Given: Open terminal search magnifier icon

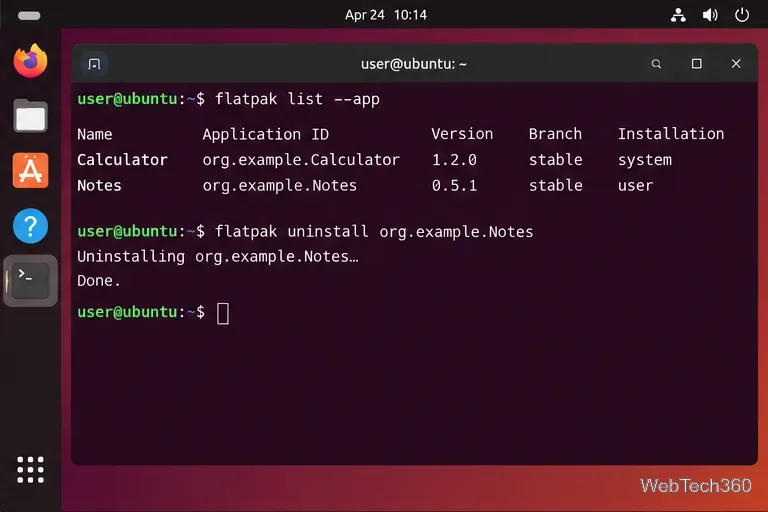Looking at the screenshot, I should pos(656,64).
